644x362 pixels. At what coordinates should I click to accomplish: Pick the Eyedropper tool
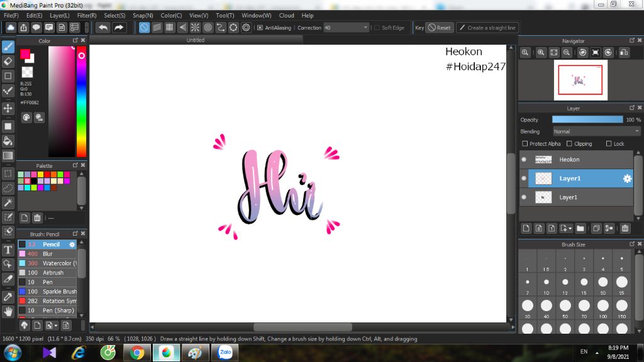(x=8, y=297)
